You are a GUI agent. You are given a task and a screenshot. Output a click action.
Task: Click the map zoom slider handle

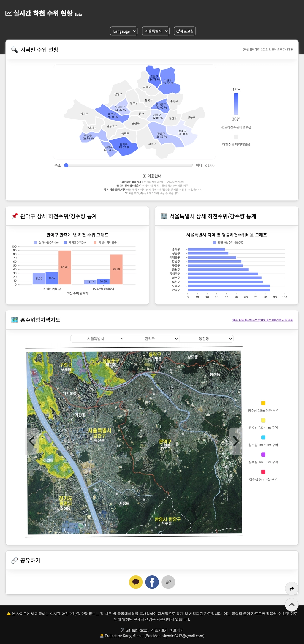pos(66,165)
